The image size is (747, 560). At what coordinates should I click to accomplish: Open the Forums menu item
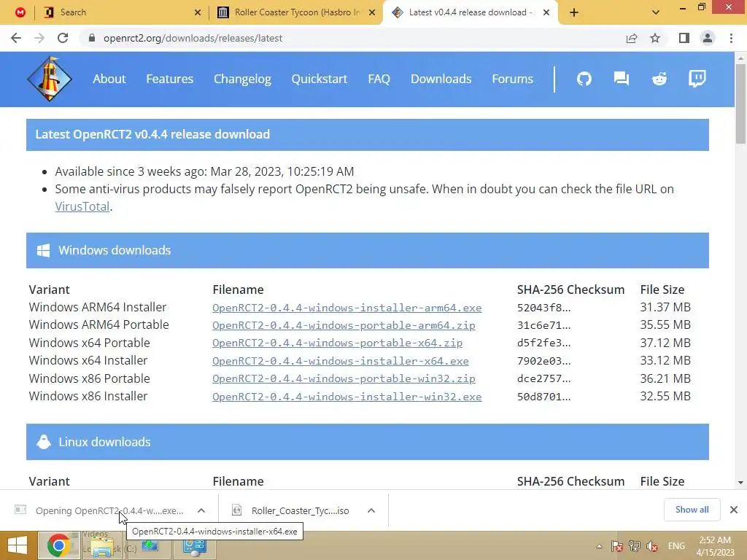pyautogui.click(x=513, y=79)
